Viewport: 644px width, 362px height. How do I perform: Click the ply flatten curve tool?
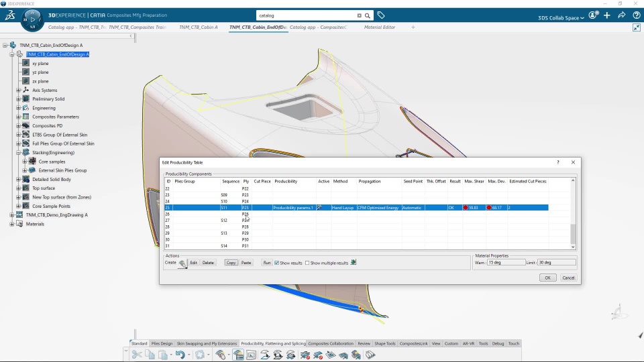tap(265, 355)
